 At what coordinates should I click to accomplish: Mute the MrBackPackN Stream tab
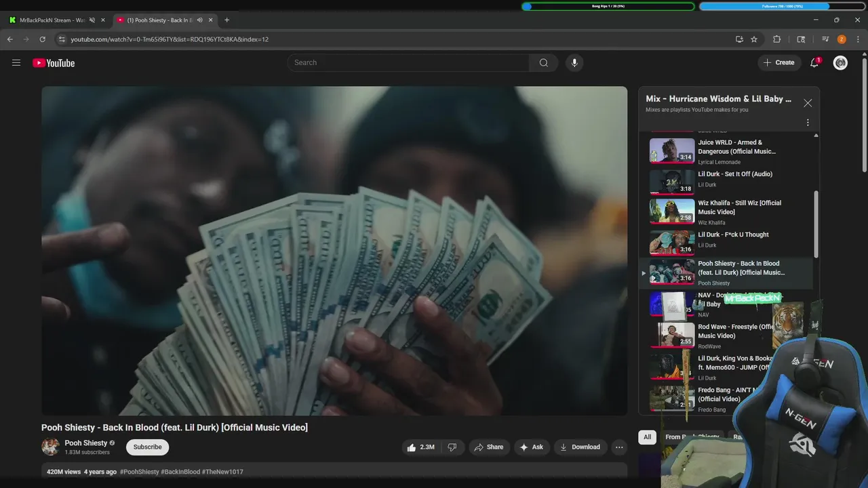click(92, 20)
